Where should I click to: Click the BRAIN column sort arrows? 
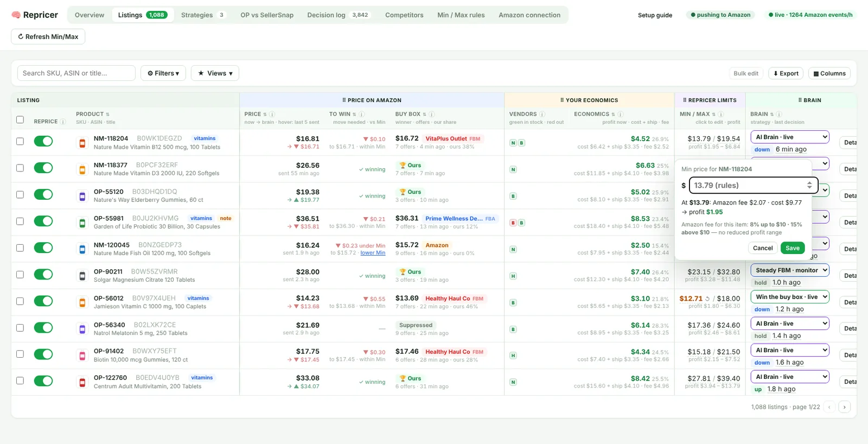coord(771,115)
